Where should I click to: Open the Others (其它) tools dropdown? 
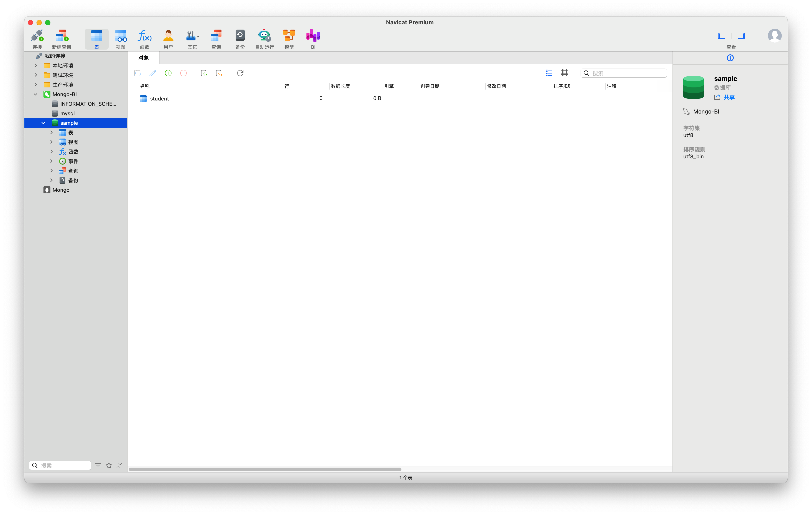coord(192,39)
